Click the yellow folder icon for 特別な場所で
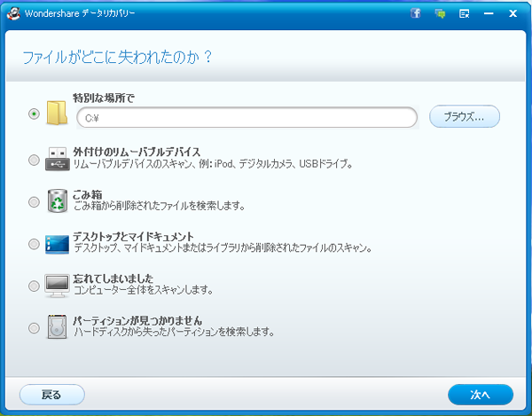The width and height of the screenshot is (532, 416). (x=57, y=113)
